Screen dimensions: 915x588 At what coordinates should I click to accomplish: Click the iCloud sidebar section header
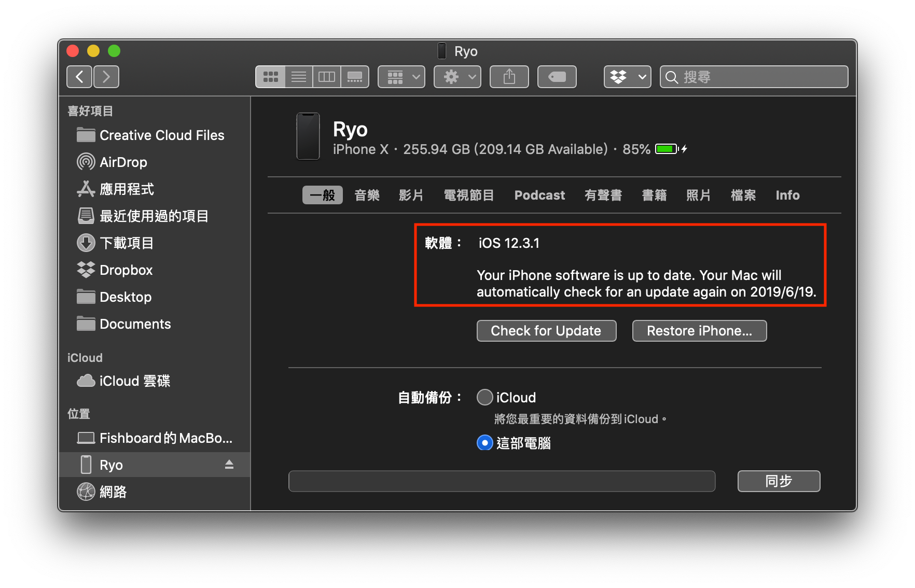coord(85,358)
